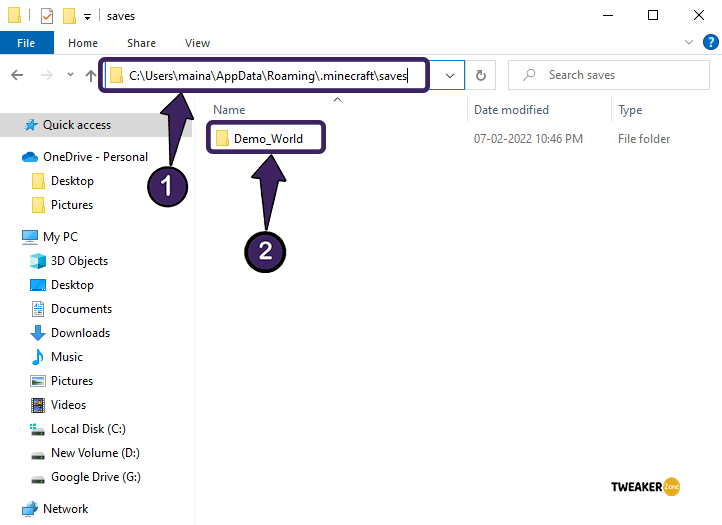This screenshot has height=525, width=722.
Task: Go back with the Back arrow
Action: tap(17, 75)
